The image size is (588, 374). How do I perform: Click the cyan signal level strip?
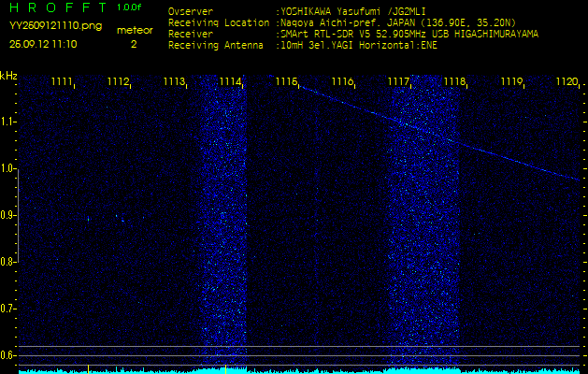click(x=294, y=369)
